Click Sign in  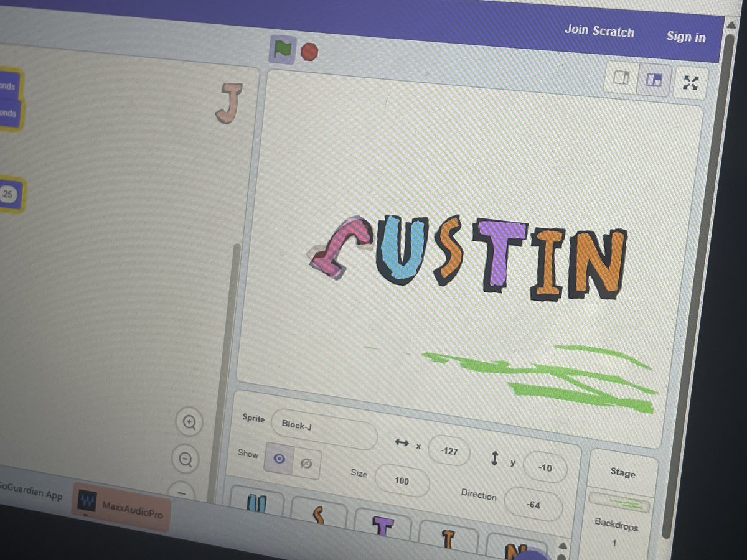point(686,37)
